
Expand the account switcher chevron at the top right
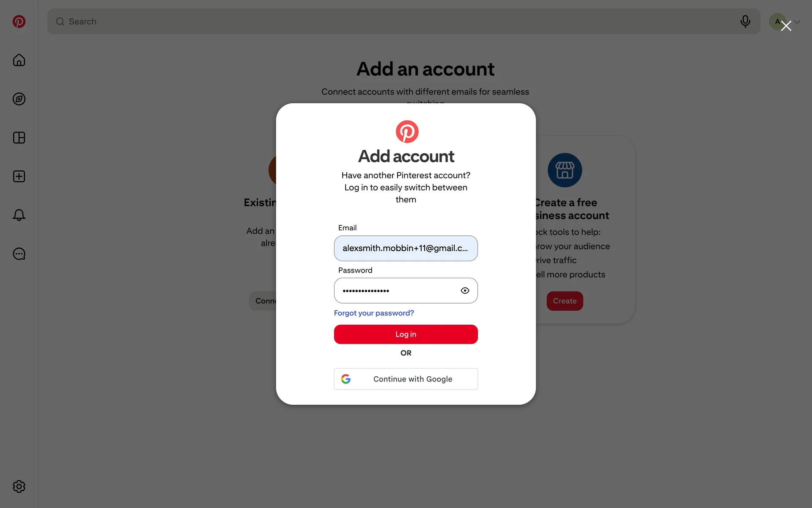pos(797,22)
